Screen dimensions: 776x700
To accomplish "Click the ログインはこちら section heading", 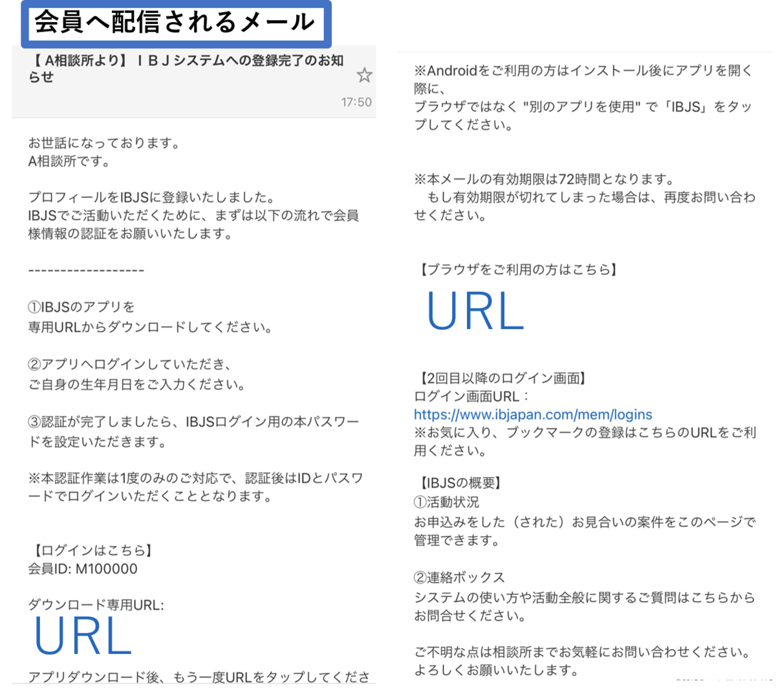I will (x=81, y=551).
